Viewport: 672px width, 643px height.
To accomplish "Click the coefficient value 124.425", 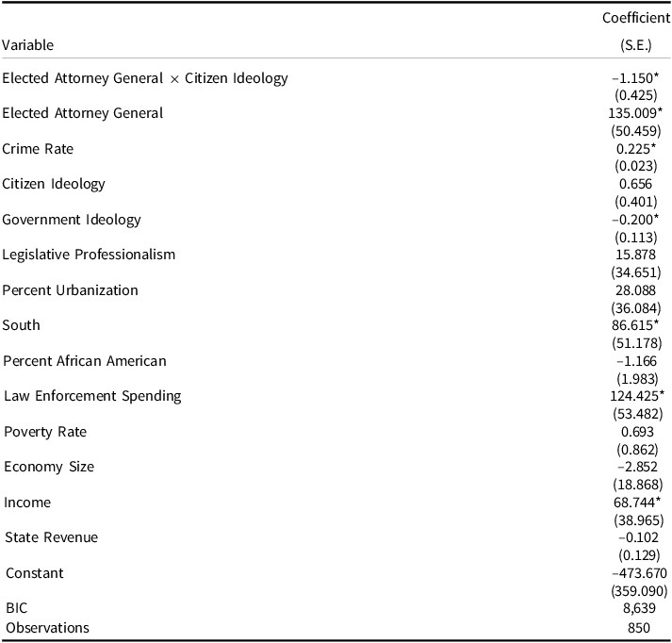I will click(635, 396).
